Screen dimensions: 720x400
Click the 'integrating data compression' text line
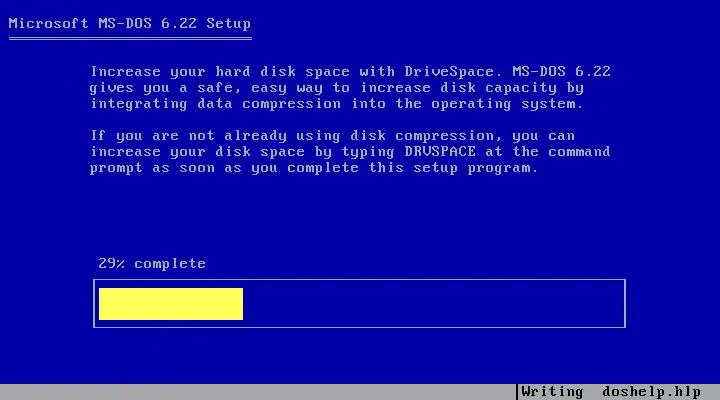[x=215, y=104]
